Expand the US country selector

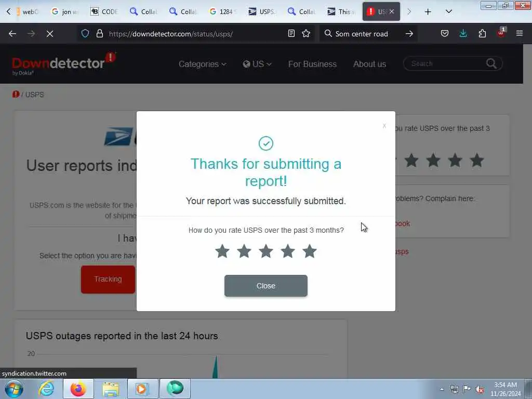click(x=257, y=64)
